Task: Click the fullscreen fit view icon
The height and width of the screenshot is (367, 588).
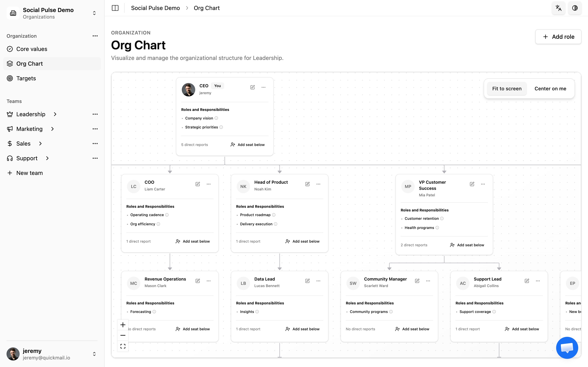Action: pyautogui.click(x=123, y=346)
